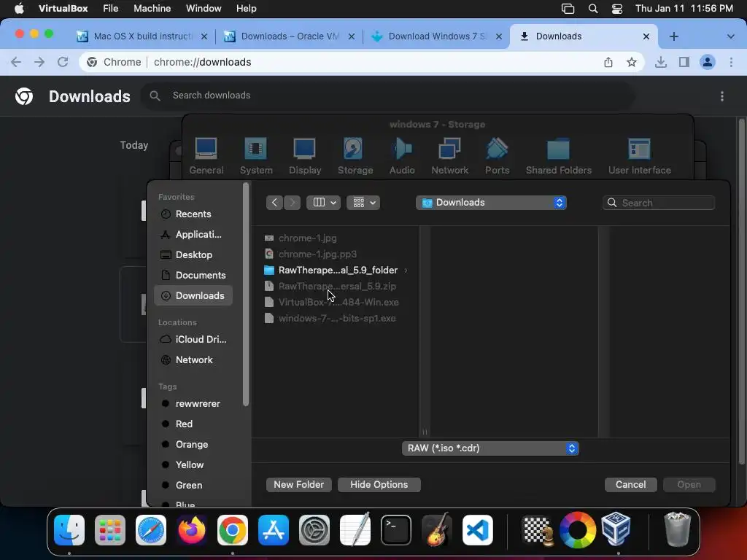Open Control Center in menu bar
This screenshot has height=560, width=747.
pyautogui.click(x=617, y=9)
